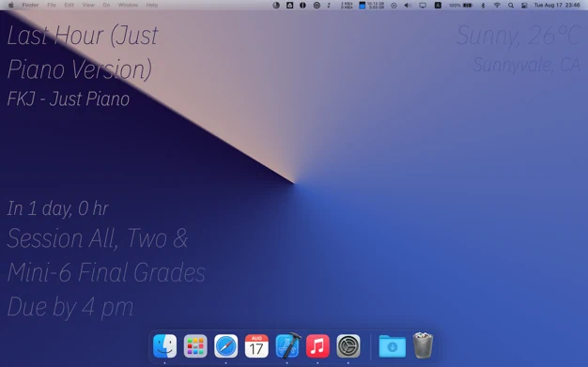Open the volume control menu
Image resolution: width=588 pixels, height=367 pixels.
point(408,6)
